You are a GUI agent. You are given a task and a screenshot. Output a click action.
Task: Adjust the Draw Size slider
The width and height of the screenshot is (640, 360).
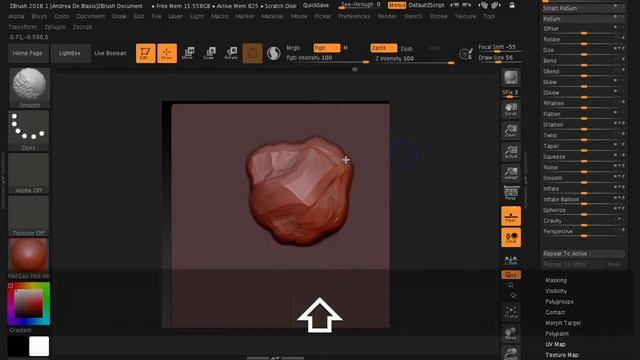tap(499, 59)
